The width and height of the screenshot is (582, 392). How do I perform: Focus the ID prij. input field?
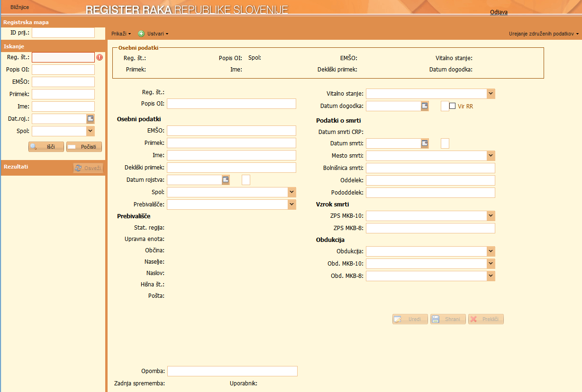point(64,33)
